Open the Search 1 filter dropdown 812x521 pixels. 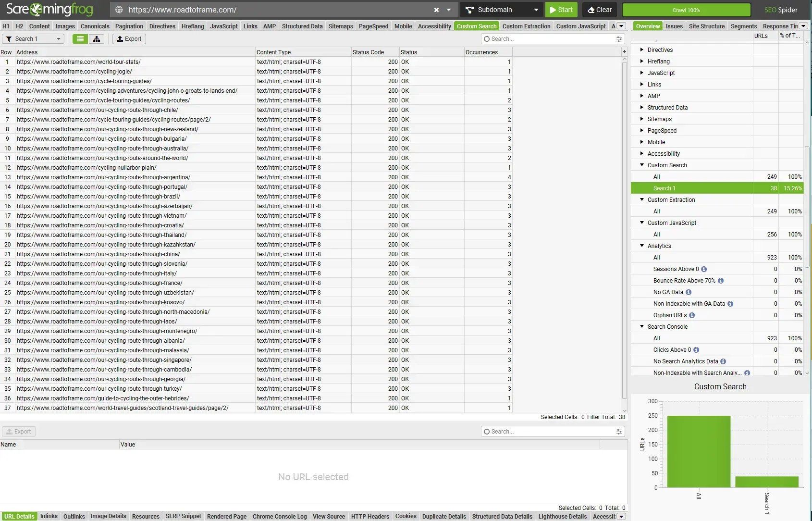[x=57, y=39]
